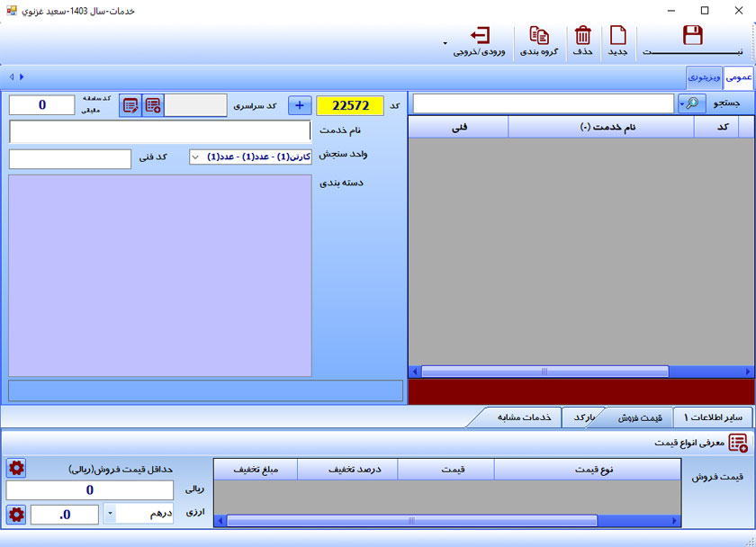Image resolution: width=756 pixels, height=547 pixels.
Task: Click the معرفی انواع قیمت red list icon
Action: [737, 443]
